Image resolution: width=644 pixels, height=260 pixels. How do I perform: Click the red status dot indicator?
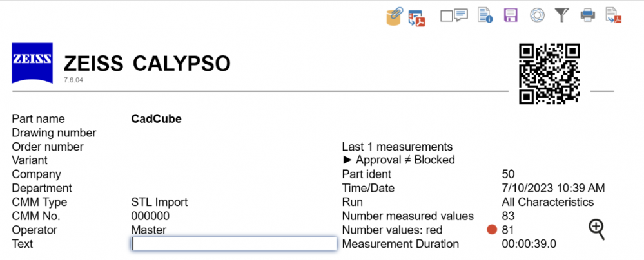coord(493,230)
